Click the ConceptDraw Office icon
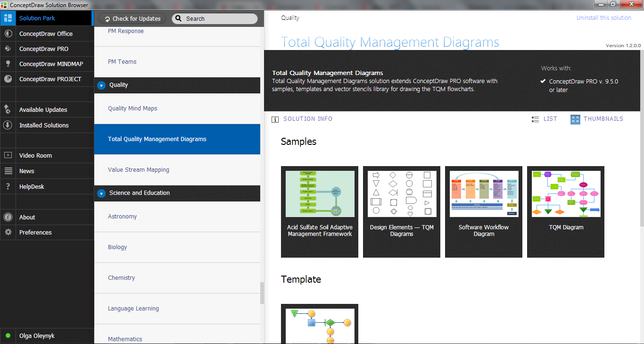This screenshot has height=344, width=644. pos(8,34)
